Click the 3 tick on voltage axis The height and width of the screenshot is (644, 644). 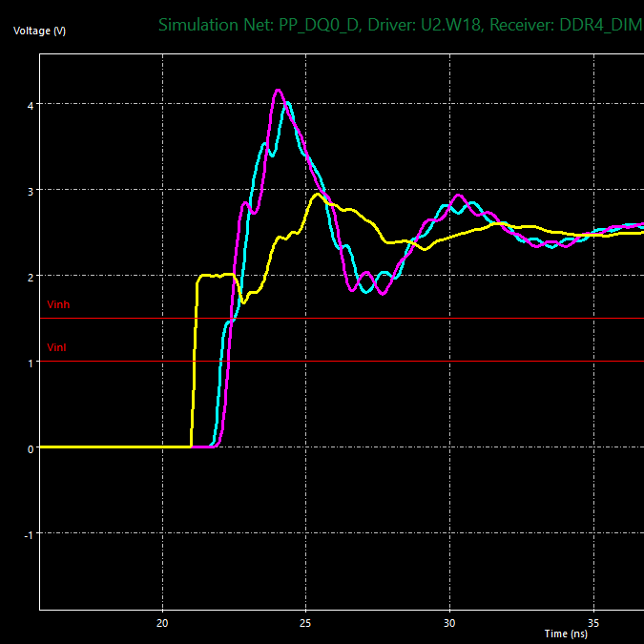[x=30, y=192]
